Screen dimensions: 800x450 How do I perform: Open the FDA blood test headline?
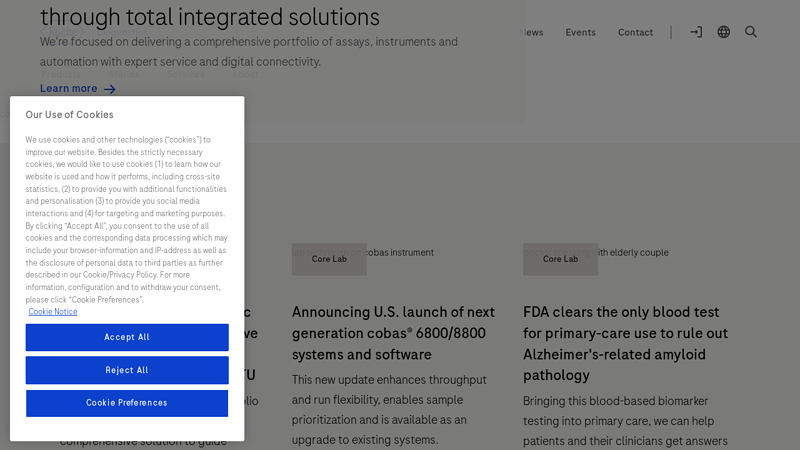[625, 343]
